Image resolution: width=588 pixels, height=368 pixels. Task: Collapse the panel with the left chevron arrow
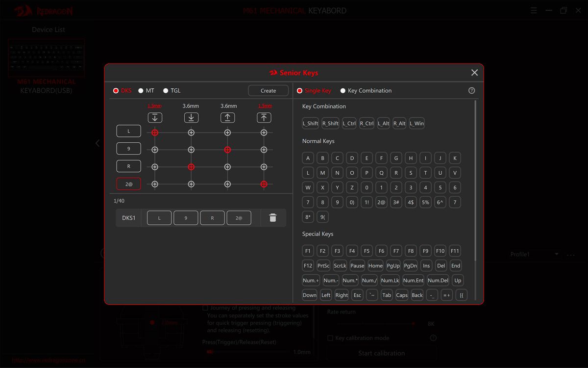click(98, 143)
